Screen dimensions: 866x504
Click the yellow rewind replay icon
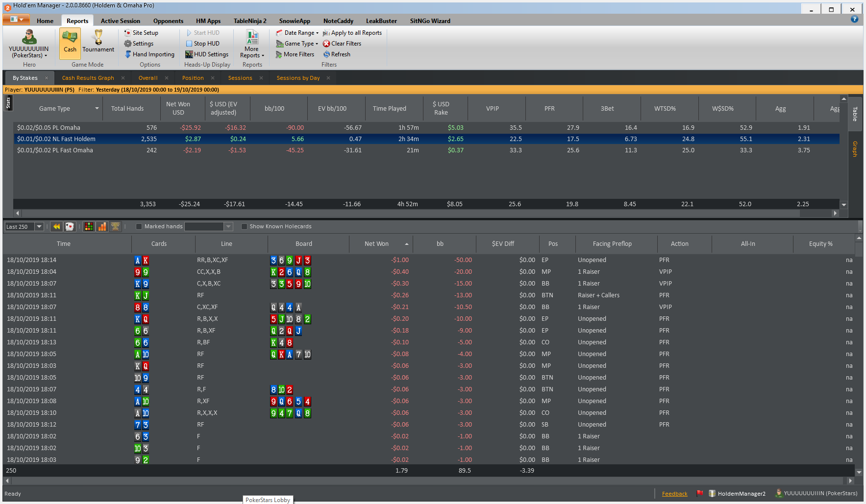click(x=56, y=226)
